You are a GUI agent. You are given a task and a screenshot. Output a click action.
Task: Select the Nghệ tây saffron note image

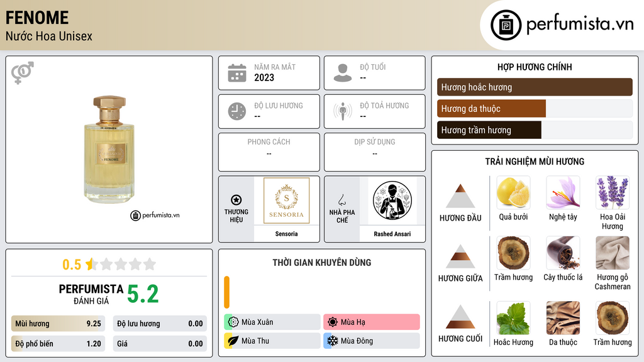[563, 192]
